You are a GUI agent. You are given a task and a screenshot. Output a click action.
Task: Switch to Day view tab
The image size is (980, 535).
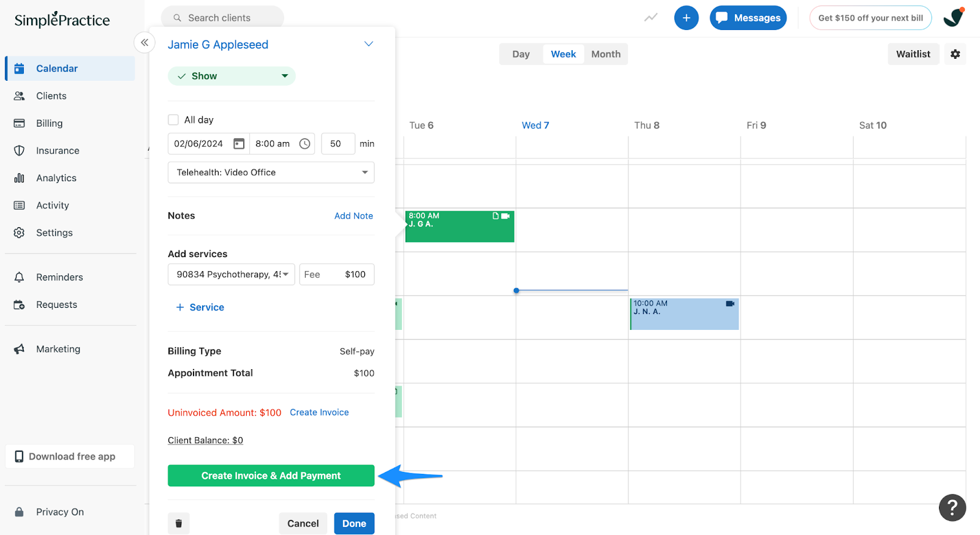521,54
